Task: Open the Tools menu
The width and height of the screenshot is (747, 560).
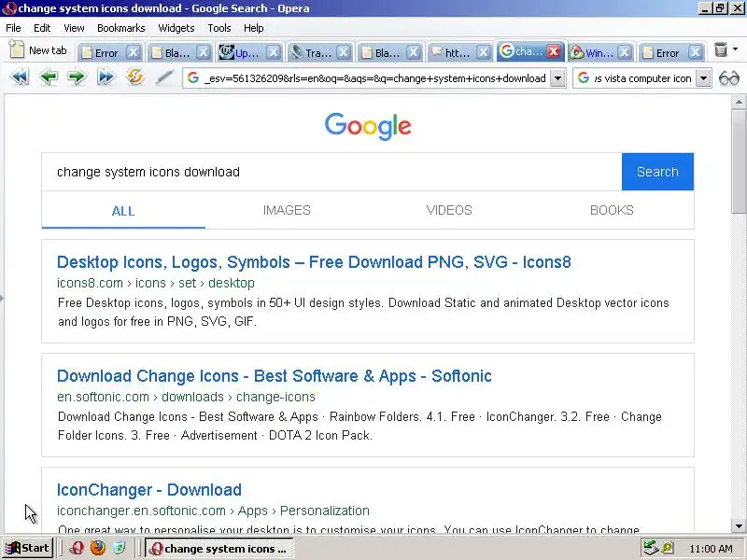Action: [219, 28]
